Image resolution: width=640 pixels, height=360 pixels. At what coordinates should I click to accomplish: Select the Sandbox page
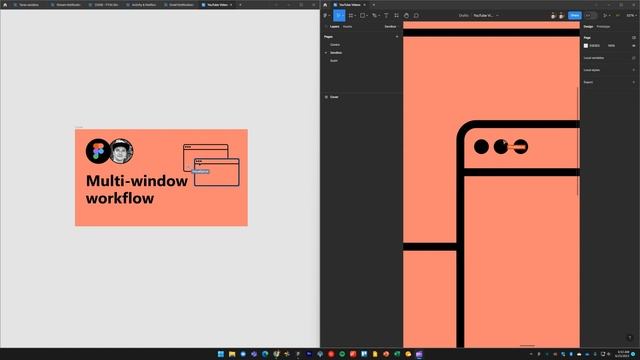[x=336, y=53]
